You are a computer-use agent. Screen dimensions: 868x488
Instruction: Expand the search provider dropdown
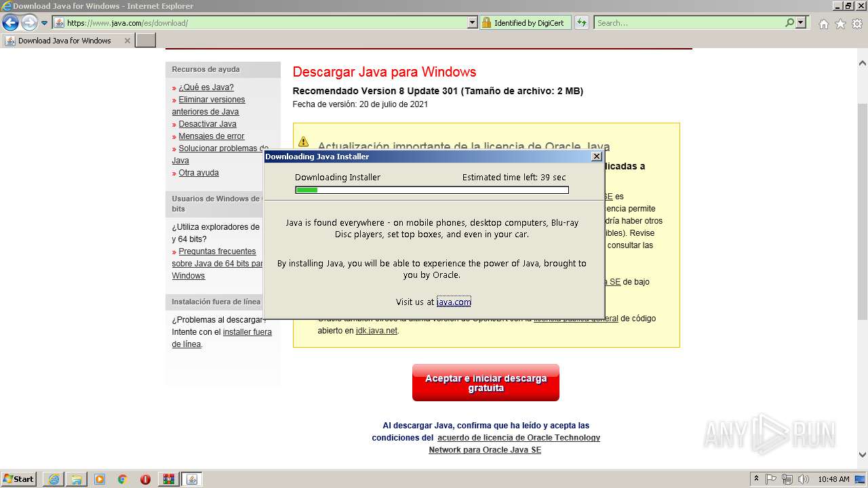(x=801, y=22)
